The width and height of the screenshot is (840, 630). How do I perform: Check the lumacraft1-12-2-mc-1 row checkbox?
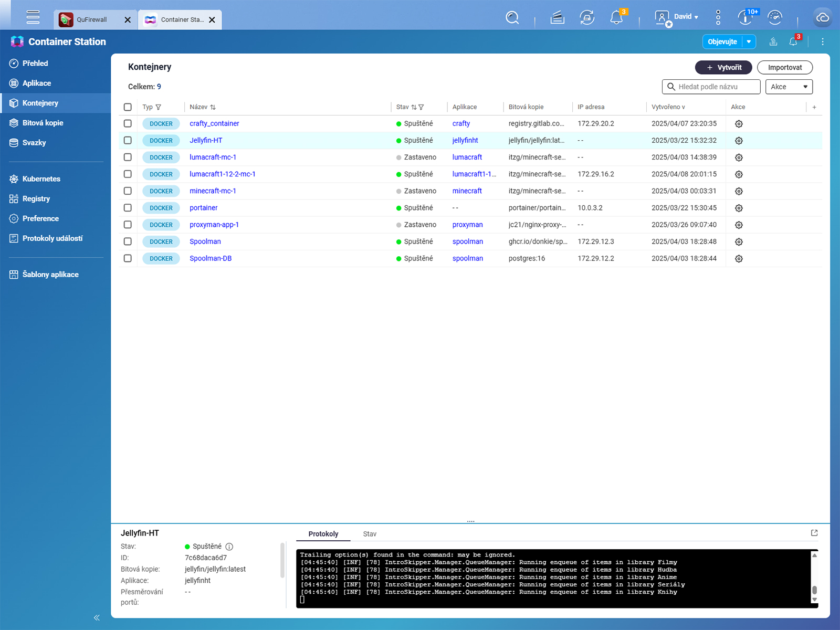(128, 174)
